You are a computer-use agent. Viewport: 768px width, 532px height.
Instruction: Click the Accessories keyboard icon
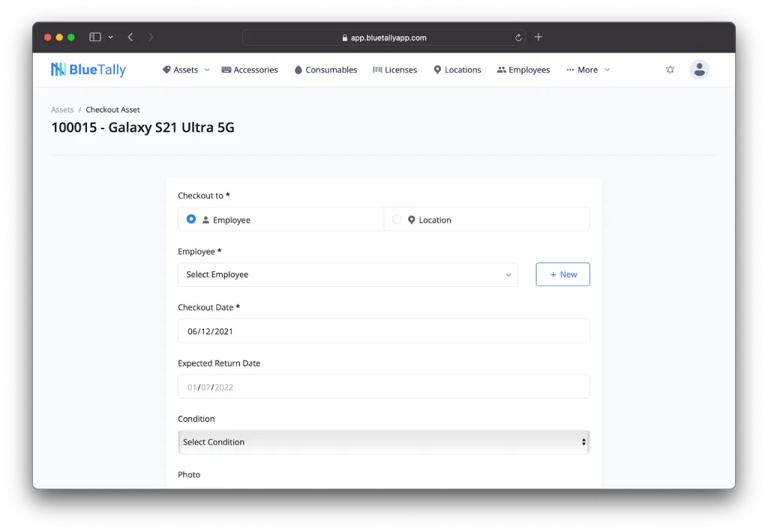pos(226,70)
